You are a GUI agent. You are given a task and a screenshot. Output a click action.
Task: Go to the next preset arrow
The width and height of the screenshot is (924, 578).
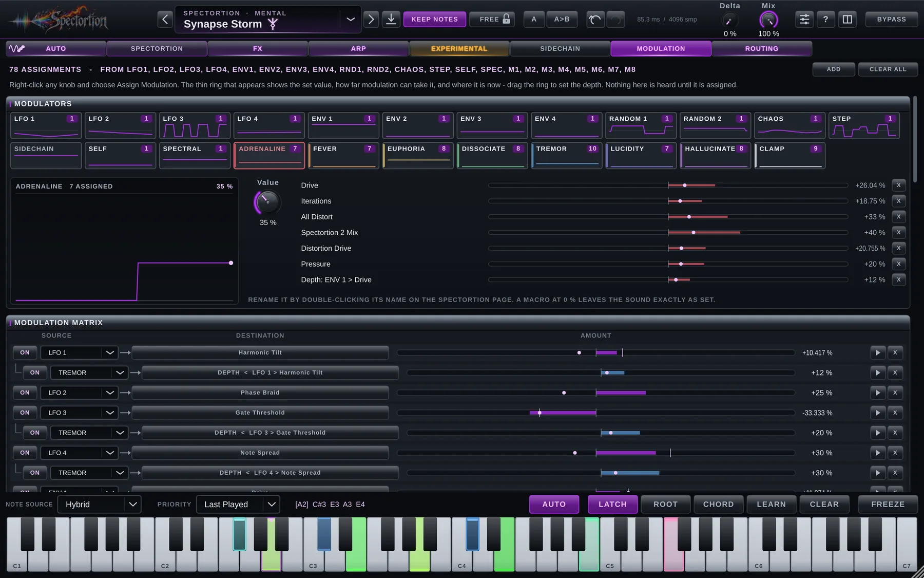coord(371,20)
